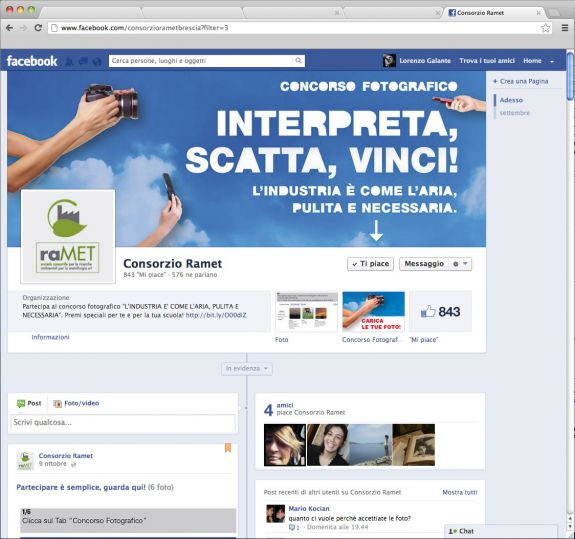Click the raMET profile picture

point(68,236)
